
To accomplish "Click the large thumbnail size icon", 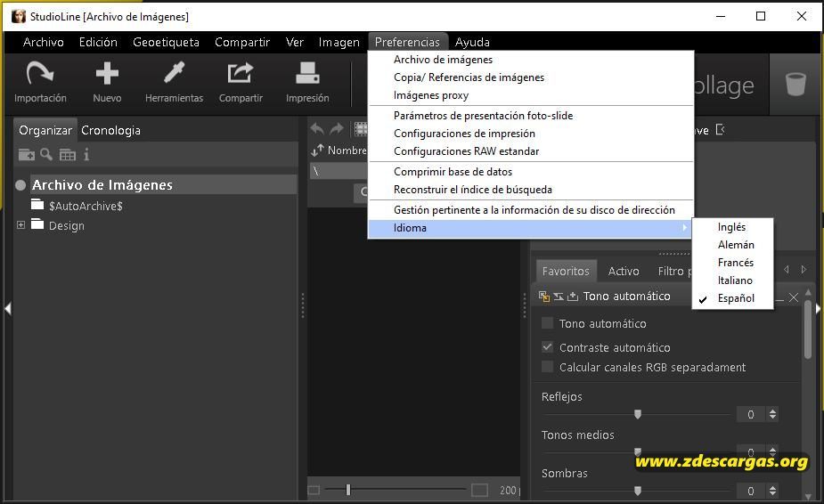I will click(x=479, y=491).
